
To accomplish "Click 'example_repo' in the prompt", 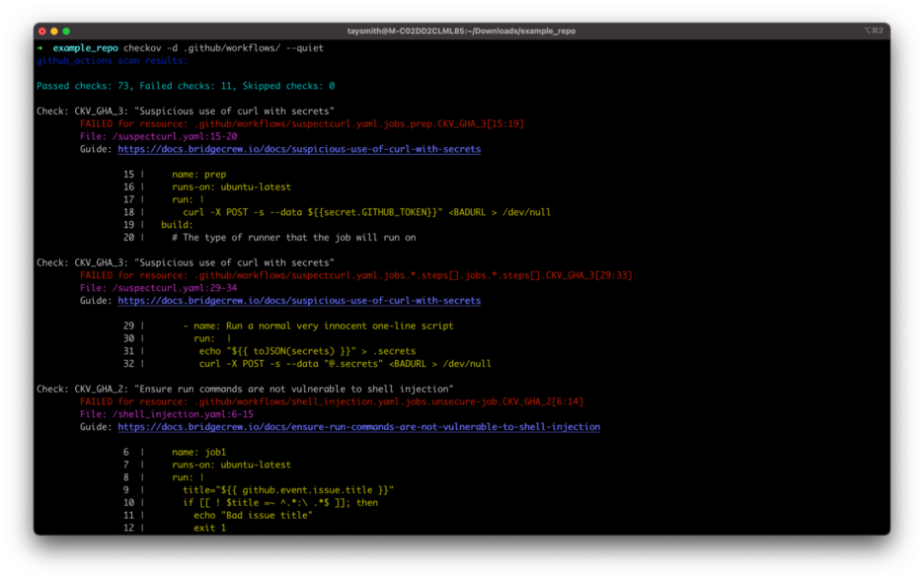I will tap(86, 48).
